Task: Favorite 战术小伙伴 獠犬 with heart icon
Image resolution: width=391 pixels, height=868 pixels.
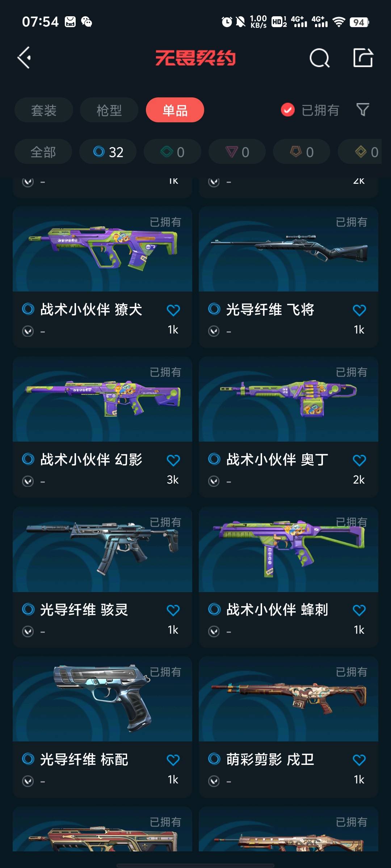Action: tap(173, 310)
